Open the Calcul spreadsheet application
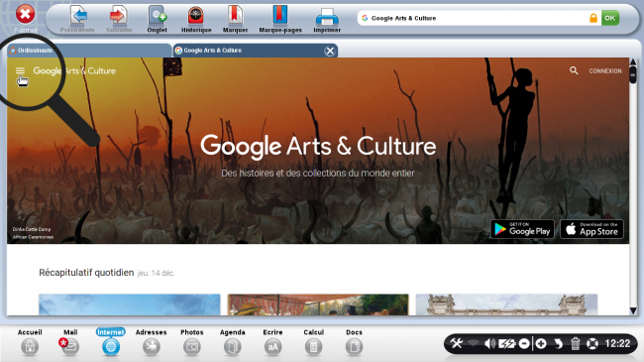This screenshot has width=644, height=362. (313, 342)
